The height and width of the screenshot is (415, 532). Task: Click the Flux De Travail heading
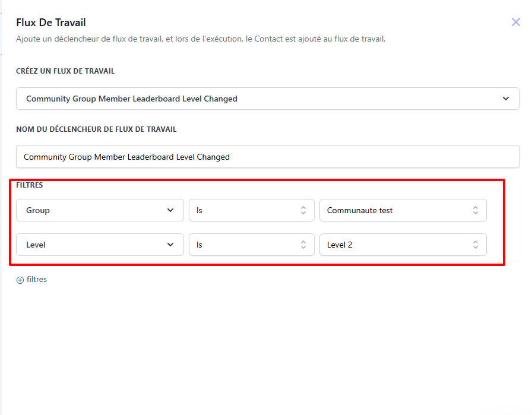click(x=51, y=23)
